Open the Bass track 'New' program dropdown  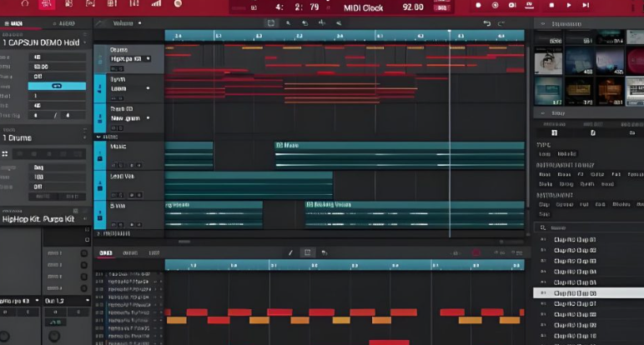click(x=148, y=118)
